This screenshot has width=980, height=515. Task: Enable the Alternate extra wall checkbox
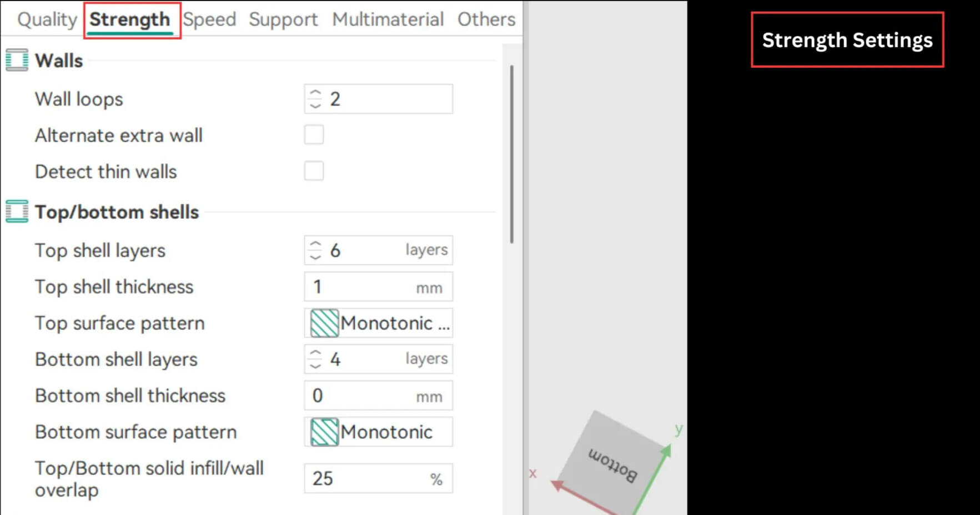(314, 135)
